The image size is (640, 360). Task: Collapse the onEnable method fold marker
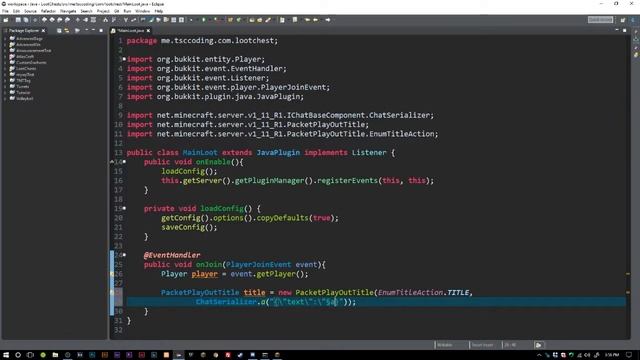pyautogui.click(x=124, y=162)
